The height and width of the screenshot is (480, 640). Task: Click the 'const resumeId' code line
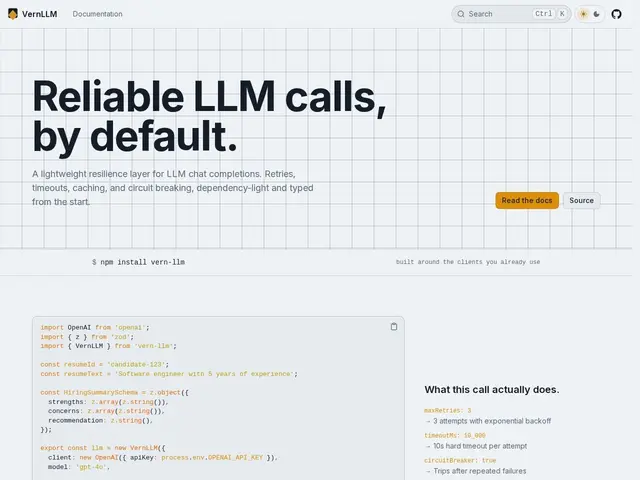[x=104, y=364]
